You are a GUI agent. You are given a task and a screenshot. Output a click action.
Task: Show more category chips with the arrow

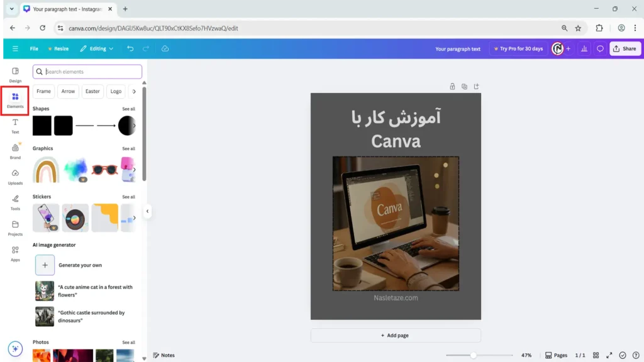(x=134, y=92)
